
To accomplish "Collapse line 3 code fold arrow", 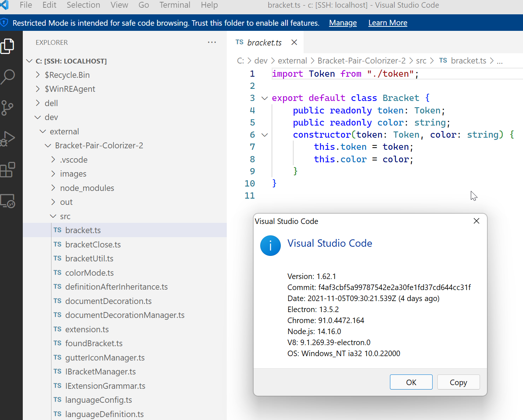I will pos(264,98).
